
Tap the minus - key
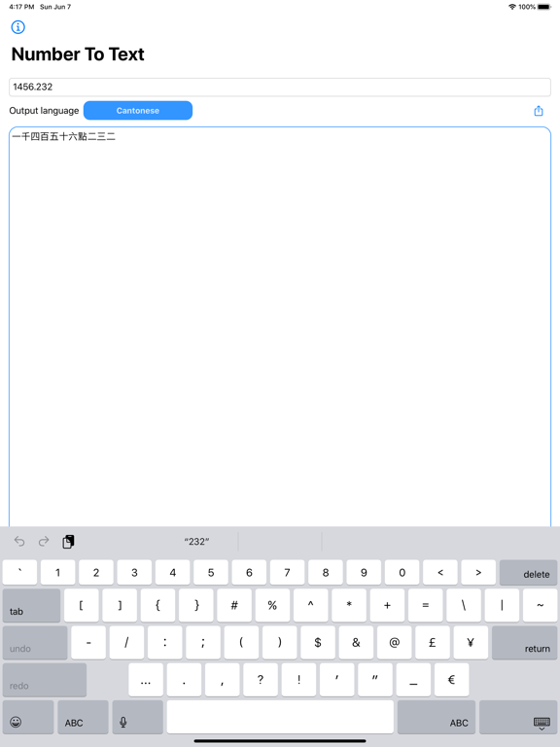(88, 643)
